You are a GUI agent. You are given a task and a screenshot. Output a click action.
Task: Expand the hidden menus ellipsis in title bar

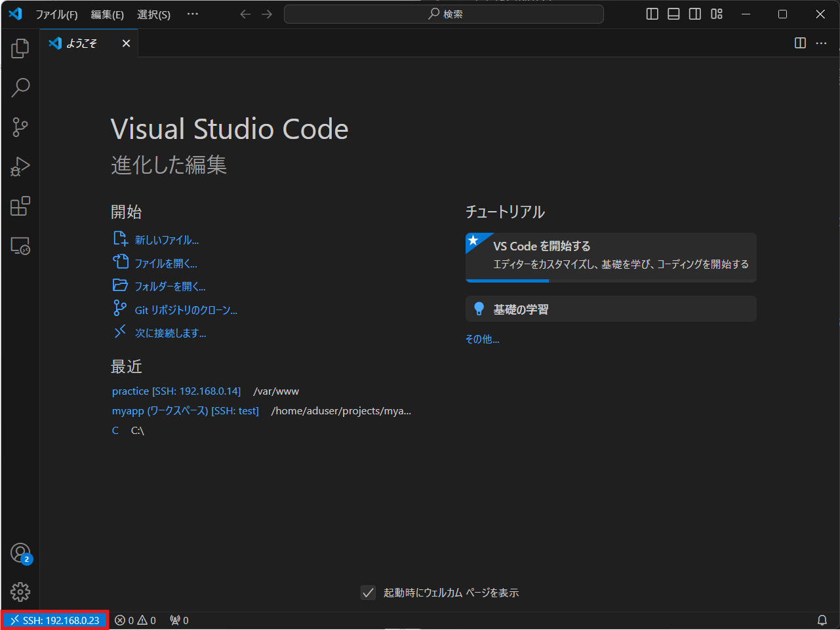point(192,14)
